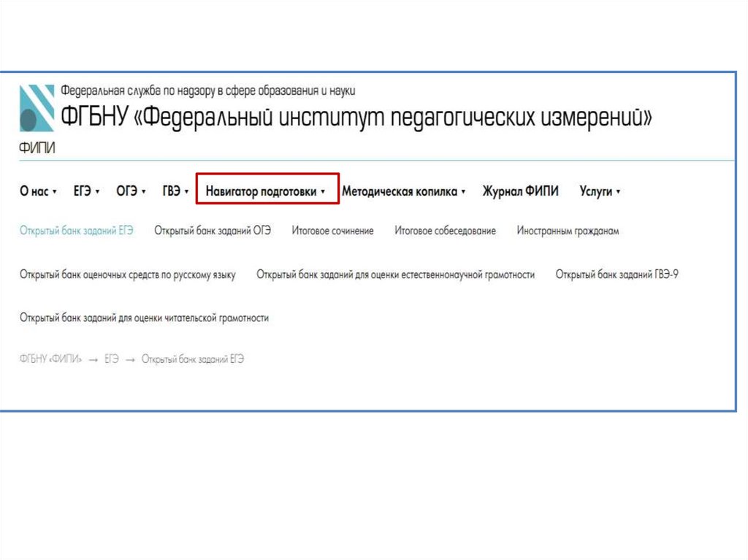Expand dropdown arrow next to 'О нас'
Viewport: 748px width, 560px height.
(x=54, y=192)
